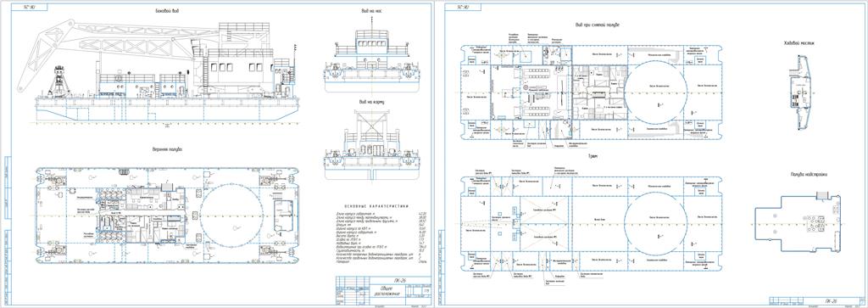Click the "Верхняя палуба" upper deck title

tap(167, 149)
